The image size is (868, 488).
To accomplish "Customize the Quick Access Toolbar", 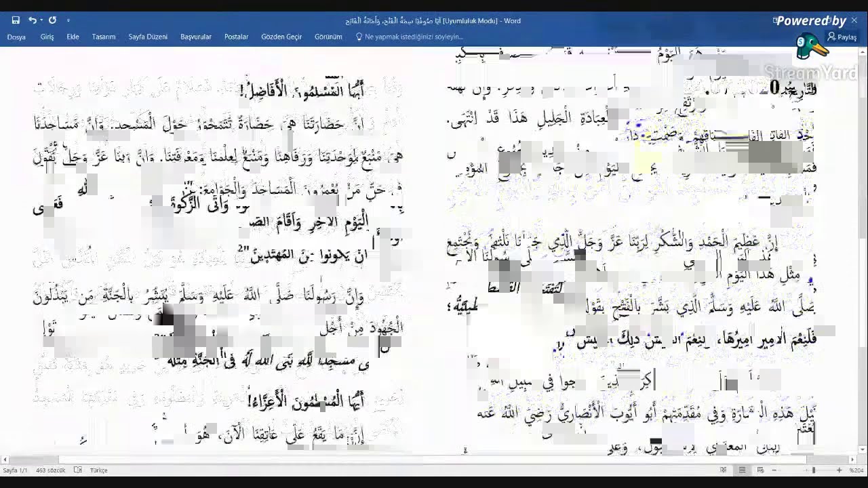I will click(x=68, y=21).
